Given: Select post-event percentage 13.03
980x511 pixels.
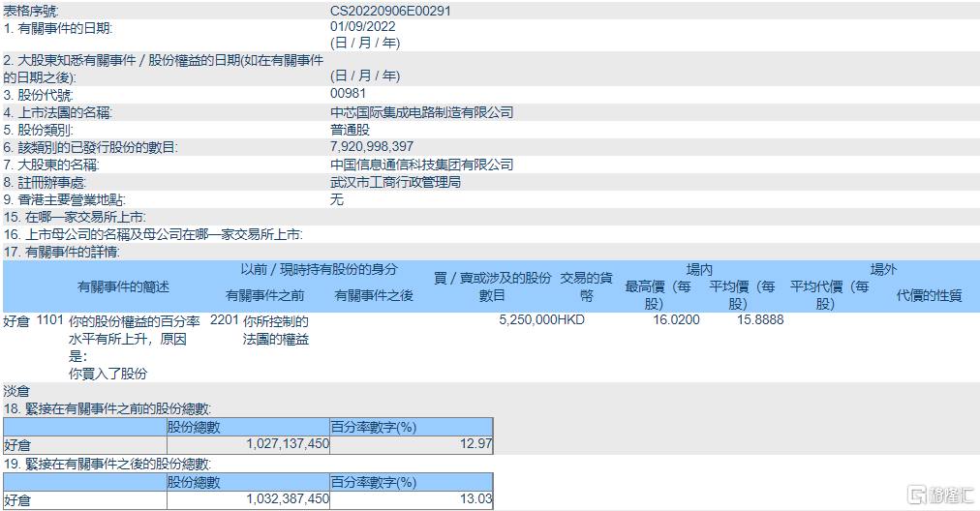Looking at the screenshot, I should pos(476,499).
